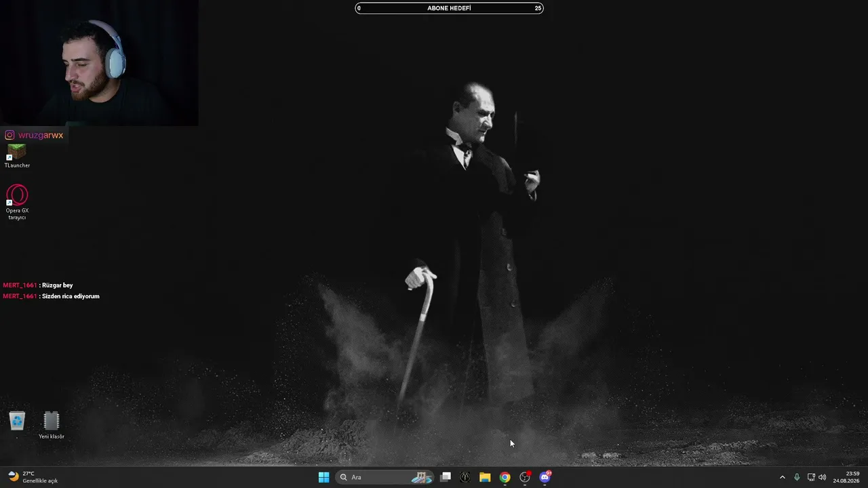Screen dimensions: 868x488
Task: Click the 'ABONE HEDEFİ' progress bar
Action: [x=449, y=8]
